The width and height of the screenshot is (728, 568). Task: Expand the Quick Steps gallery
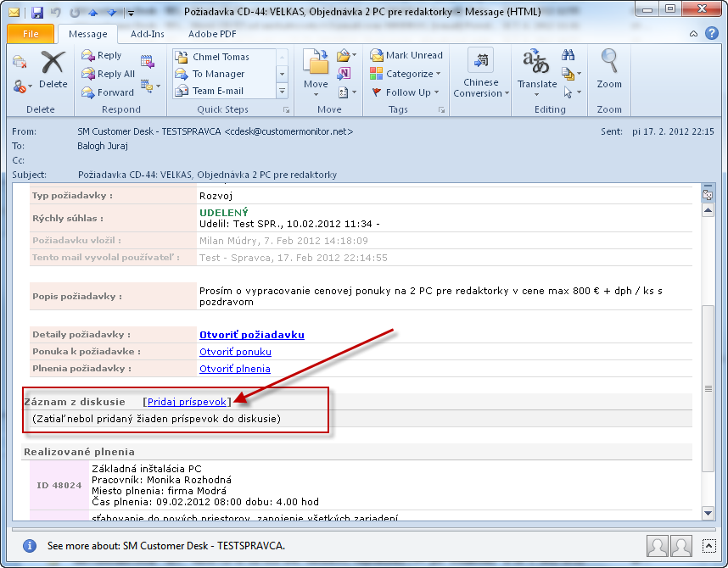pyautogui.click(x=282, y=91)
